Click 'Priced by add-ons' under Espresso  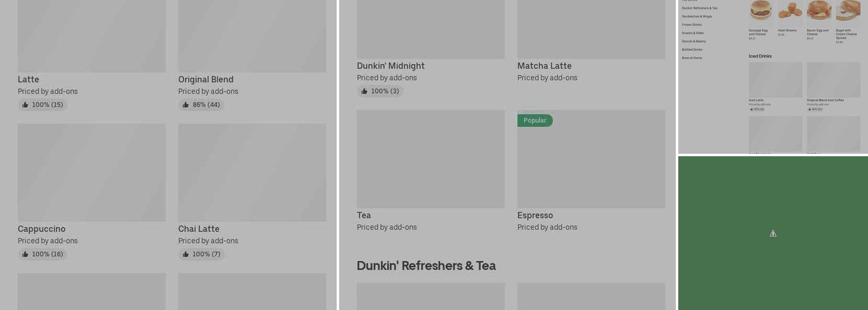(547, 227)
